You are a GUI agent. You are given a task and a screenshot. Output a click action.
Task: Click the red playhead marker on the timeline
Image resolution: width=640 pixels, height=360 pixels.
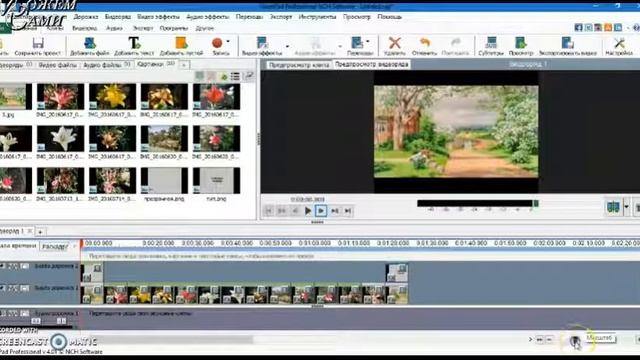[x=82, y=243]
